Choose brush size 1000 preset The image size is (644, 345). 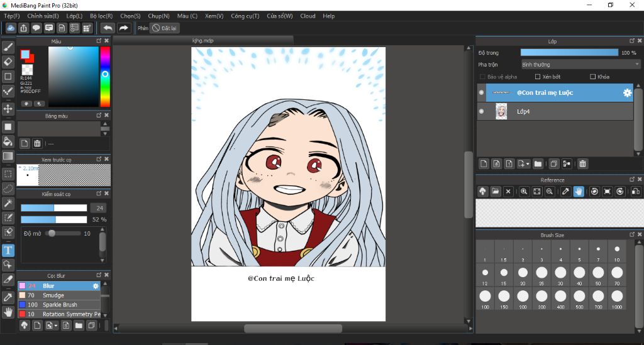click(x=617, y=298)
